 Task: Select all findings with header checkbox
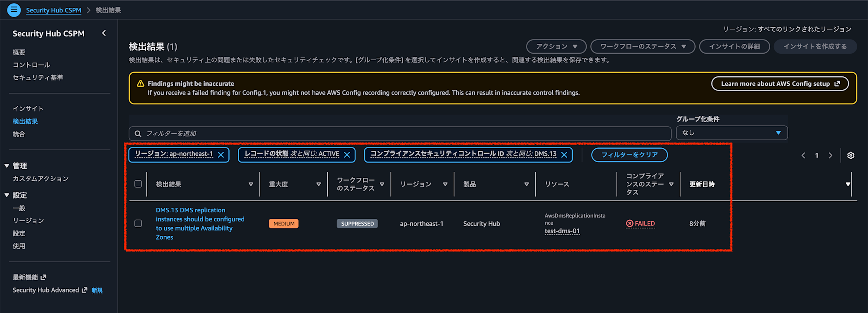click(138, 184)
